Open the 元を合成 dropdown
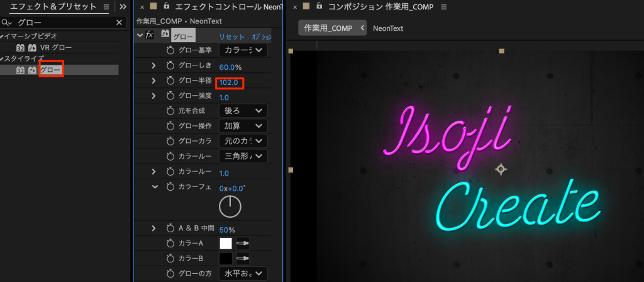The height and width of the screenshot is (282, 644). (243, 111)
